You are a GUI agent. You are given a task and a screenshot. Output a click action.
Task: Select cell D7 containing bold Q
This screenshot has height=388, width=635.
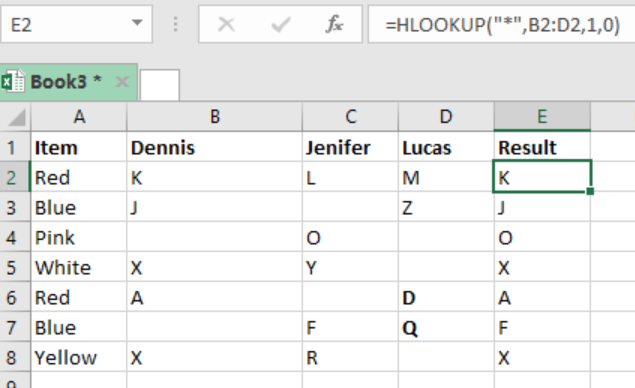tap(446, 327)
